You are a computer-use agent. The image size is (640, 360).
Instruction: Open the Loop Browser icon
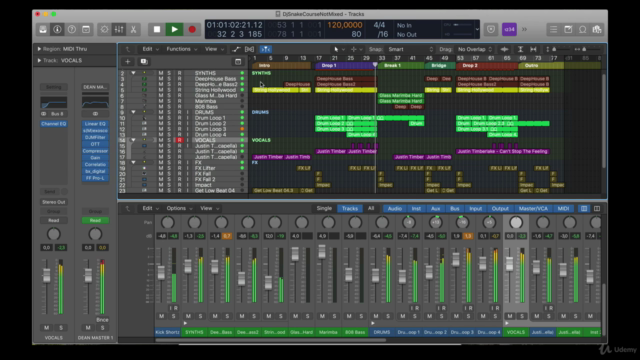[582, 29]
